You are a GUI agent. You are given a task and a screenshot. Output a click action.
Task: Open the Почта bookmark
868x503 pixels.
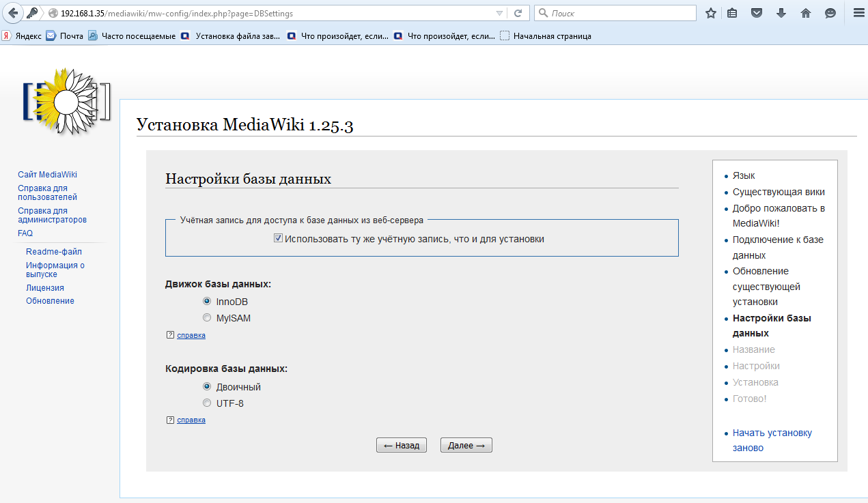(65, 36)
